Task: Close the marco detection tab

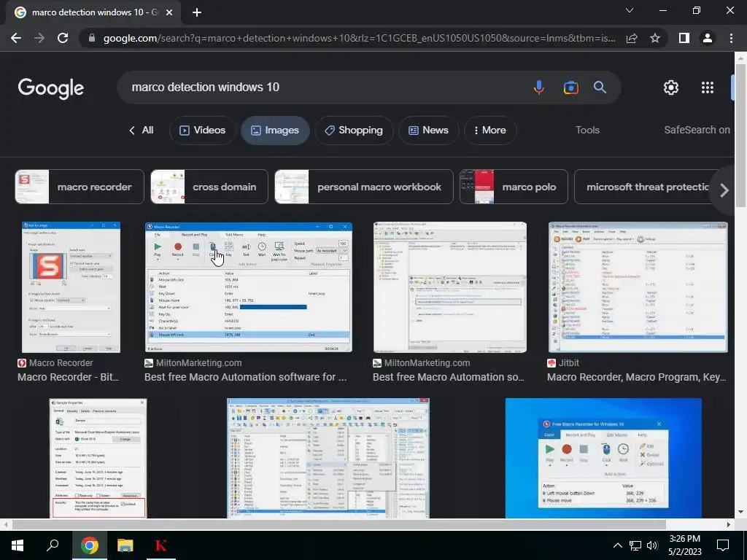Action: [169, 12]
